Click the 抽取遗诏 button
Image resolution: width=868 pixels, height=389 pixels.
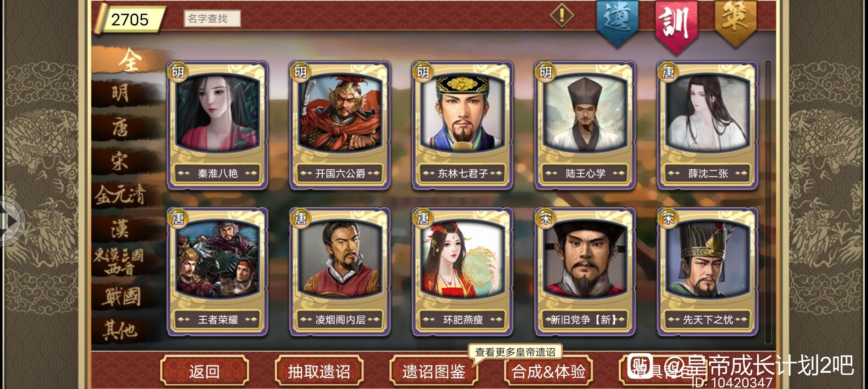[319, 371]
